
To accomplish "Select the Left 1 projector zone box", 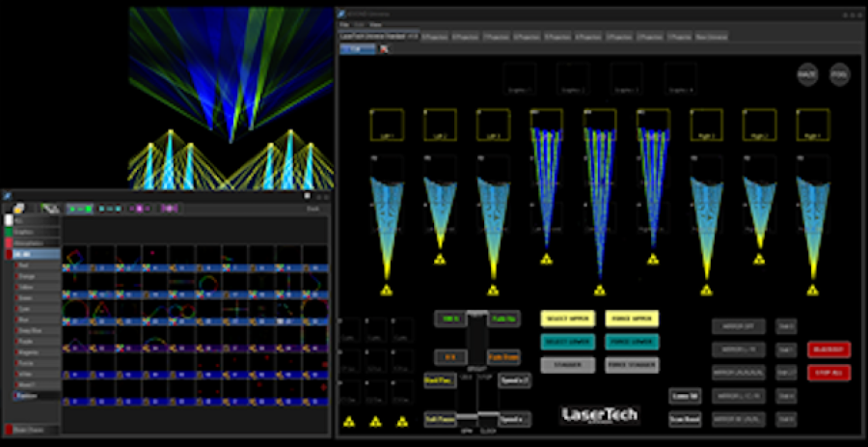I will pyautogui.click(x=386, y=126).
